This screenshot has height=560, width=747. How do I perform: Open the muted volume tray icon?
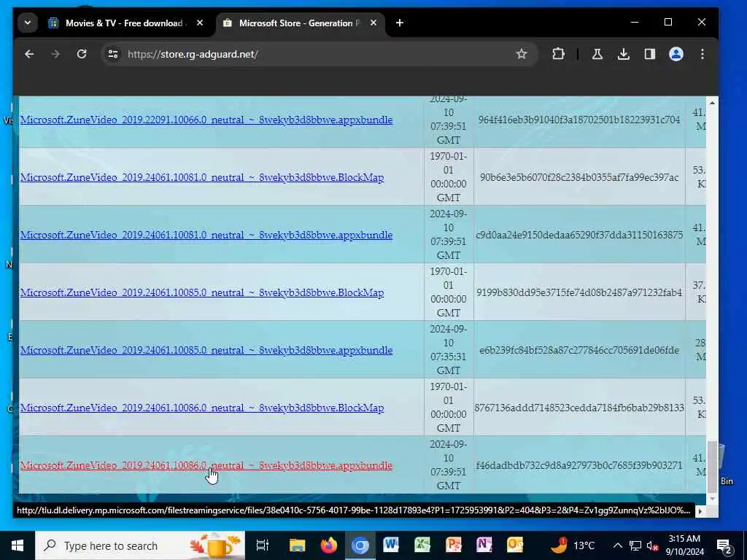(653, 545)
